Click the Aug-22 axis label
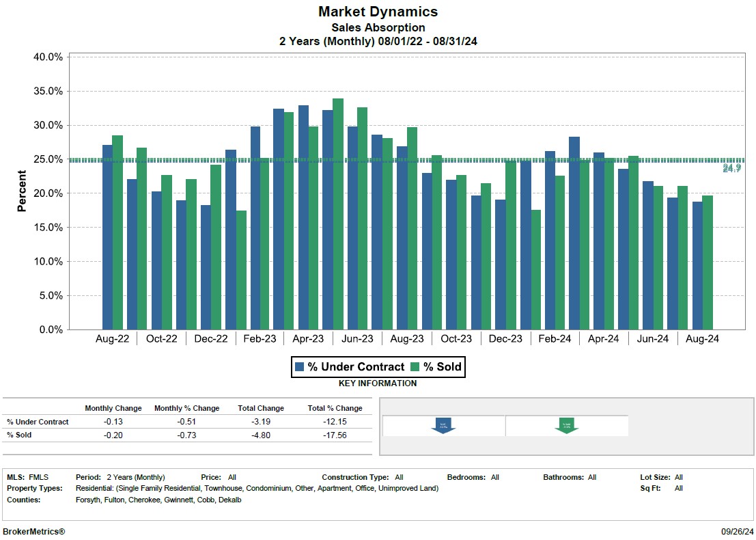The image size is (756, 540). (113, 339)
